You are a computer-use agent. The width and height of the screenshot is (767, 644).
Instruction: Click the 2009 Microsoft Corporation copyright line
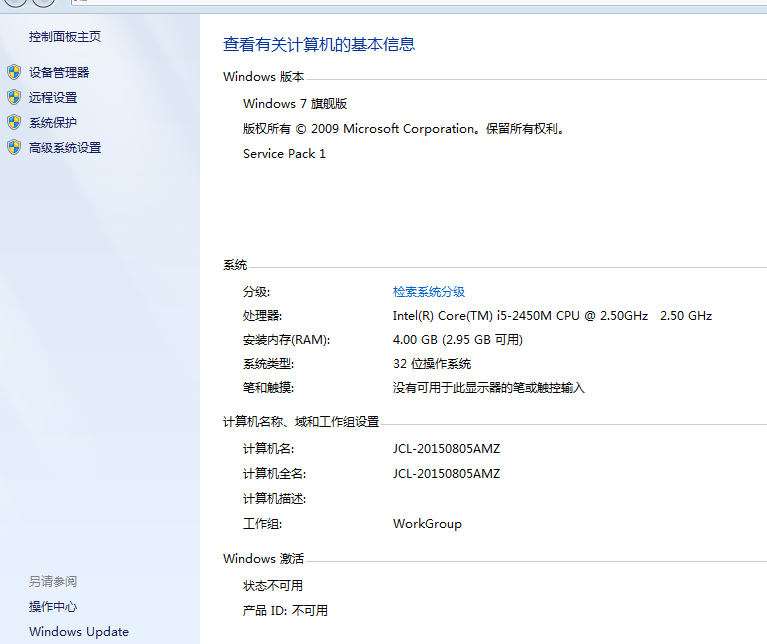404,129
